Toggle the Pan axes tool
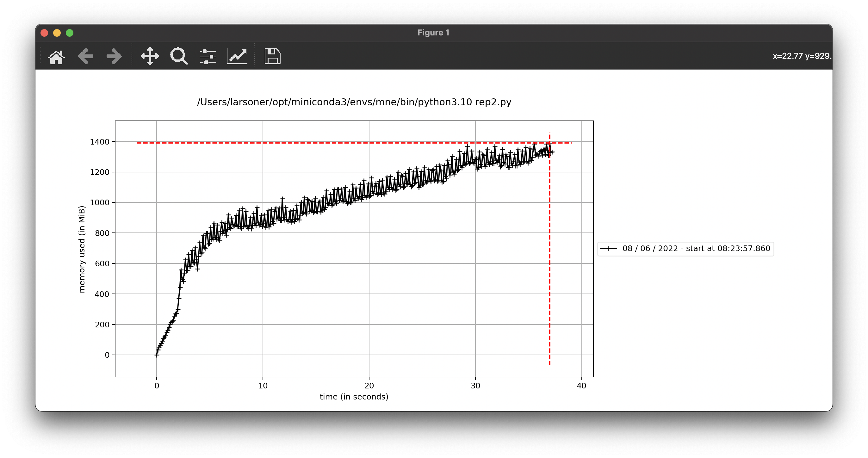 pyautogui.click(x=150, y=56)
